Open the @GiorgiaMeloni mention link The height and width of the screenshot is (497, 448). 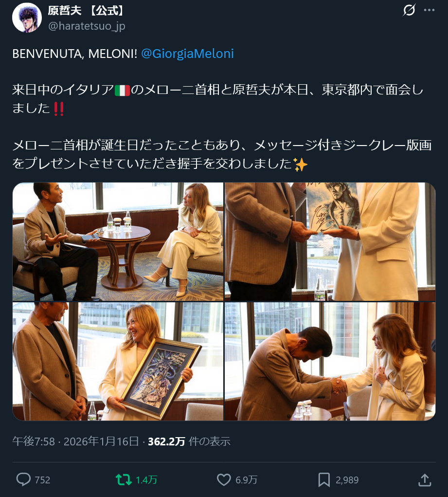[x=187, y=54]
